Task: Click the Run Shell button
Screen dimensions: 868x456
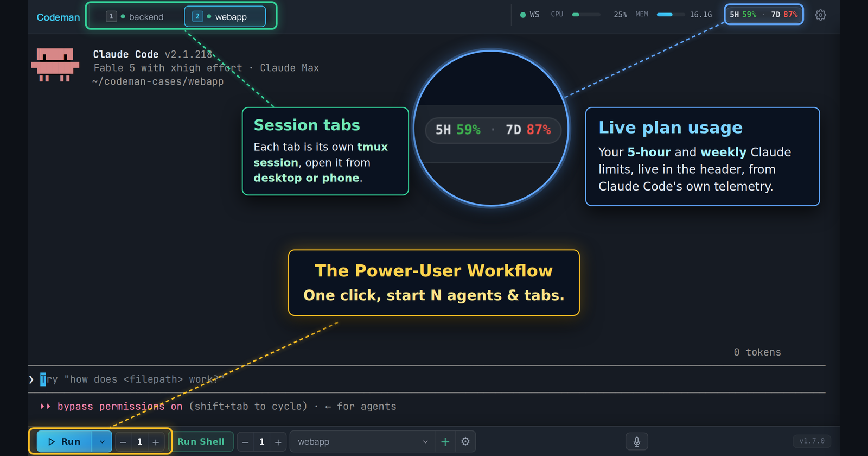Action: (201, 442)
